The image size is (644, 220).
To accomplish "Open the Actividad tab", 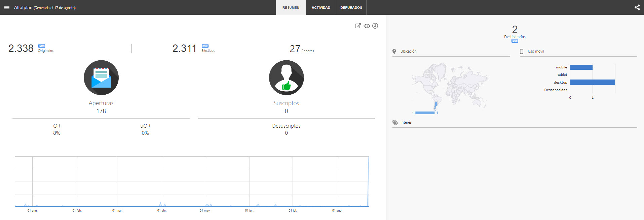I will tap(321, 7).
